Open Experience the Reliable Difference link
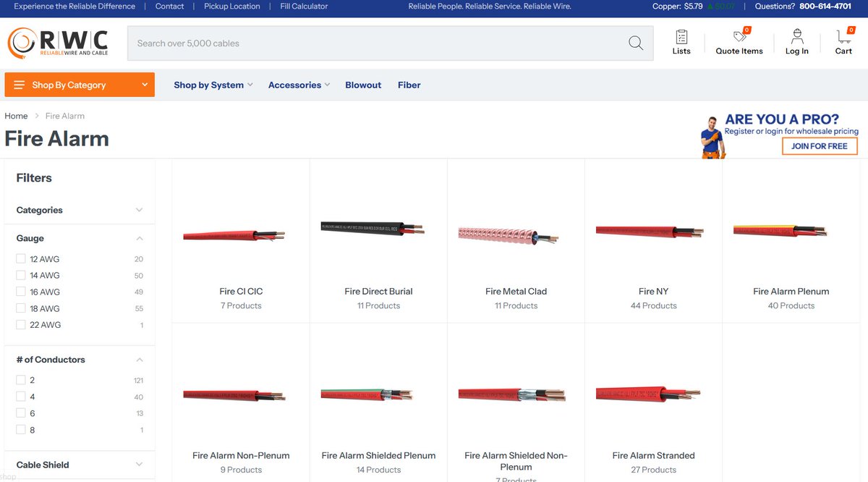Image resolution: width=868 pixels, height=482 pixels. 75,7
